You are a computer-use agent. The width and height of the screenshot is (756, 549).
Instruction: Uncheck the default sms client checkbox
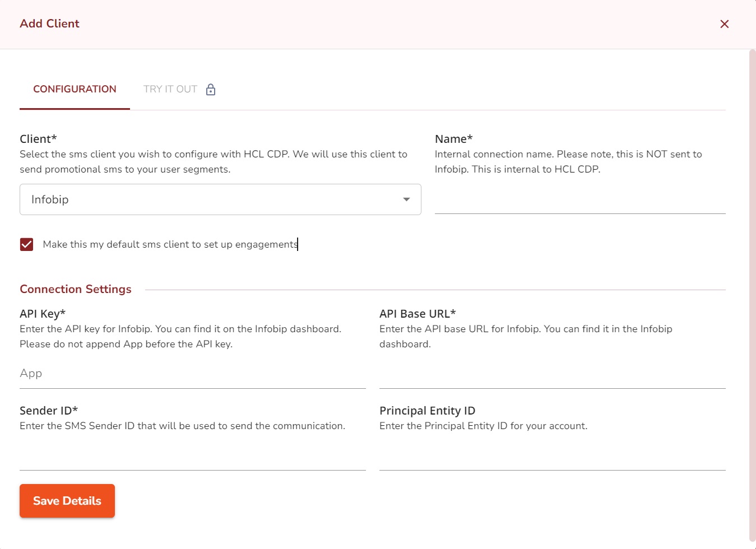tap(26, 244)
